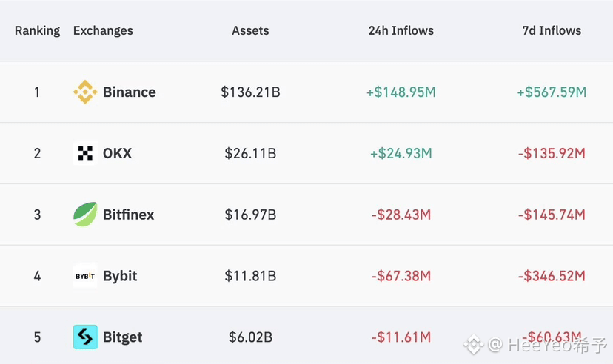Open the OKX exchange name link

[x=117, y=153]
